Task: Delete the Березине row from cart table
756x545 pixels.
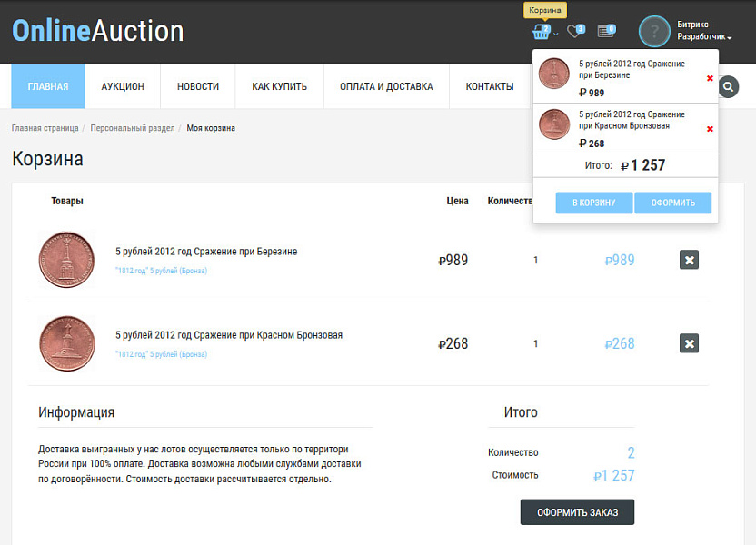Action: click(x=690, y=261)
